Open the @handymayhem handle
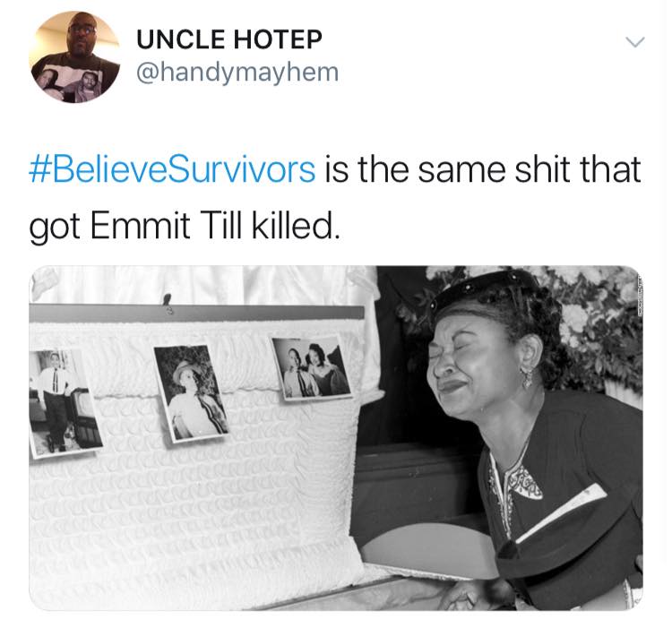The image size is (672, 628). pyautogui.click(x=237, y=72)
